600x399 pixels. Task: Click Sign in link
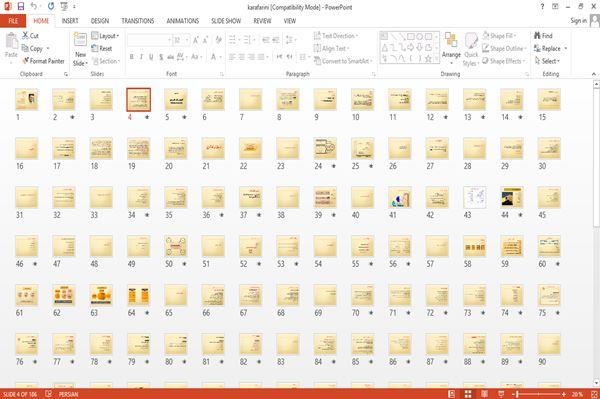pos(578,21)
